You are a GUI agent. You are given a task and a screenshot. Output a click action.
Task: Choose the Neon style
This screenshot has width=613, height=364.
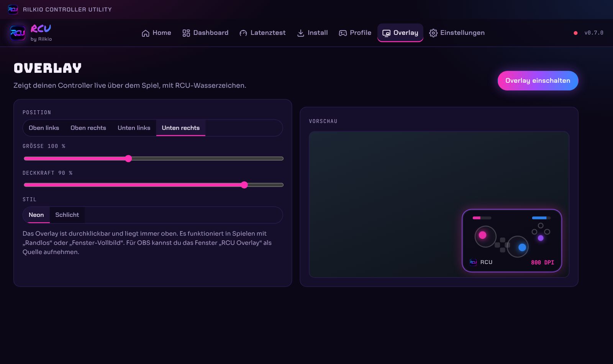click(x=36, y=215)
